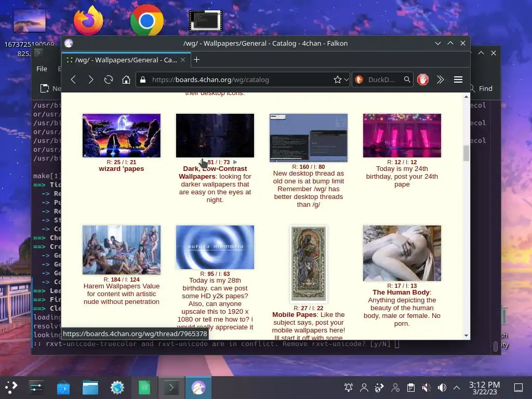Screen dimensions: 532x399
Task: Select the /wg/ Wallpapers/General tab
Action: 126,60
